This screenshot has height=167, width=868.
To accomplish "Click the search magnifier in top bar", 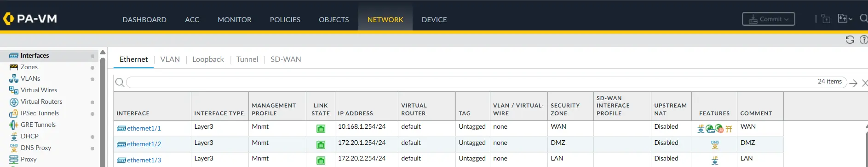I will [863, 18].
